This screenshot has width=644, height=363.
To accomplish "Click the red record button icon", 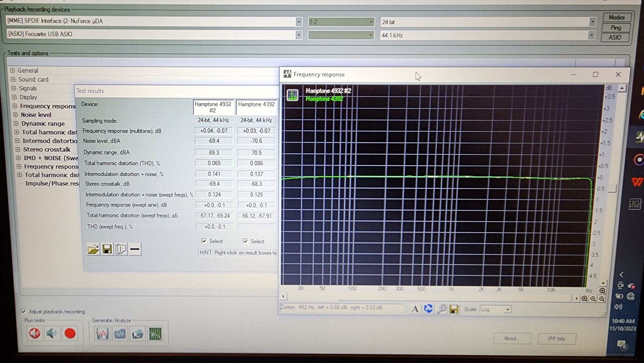I will [x=70, y=333].
